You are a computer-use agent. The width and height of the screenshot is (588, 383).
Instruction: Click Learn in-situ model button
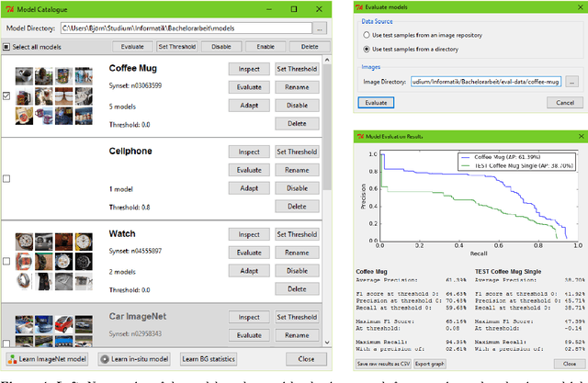[134, 359]
